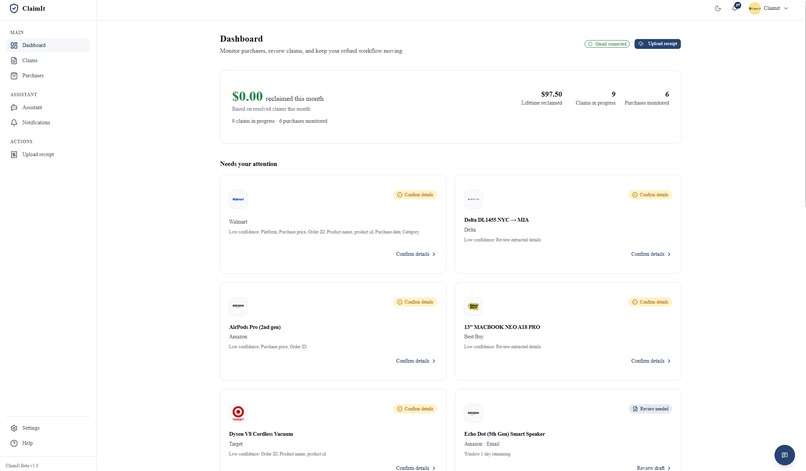Screen dimensions: 806x471
Task: Click the $97.50 Lifetime reclaimed value
Action: coord(551,94)
